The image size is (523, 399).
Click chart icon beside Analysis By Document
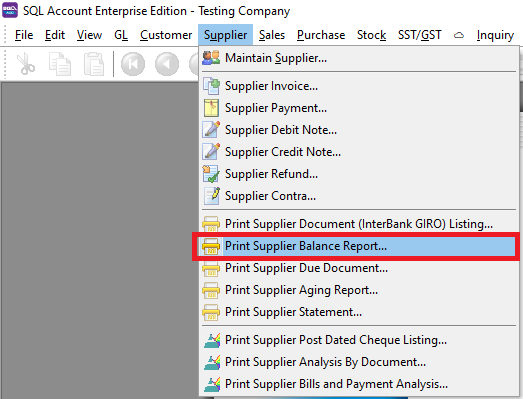pos(212,362)
